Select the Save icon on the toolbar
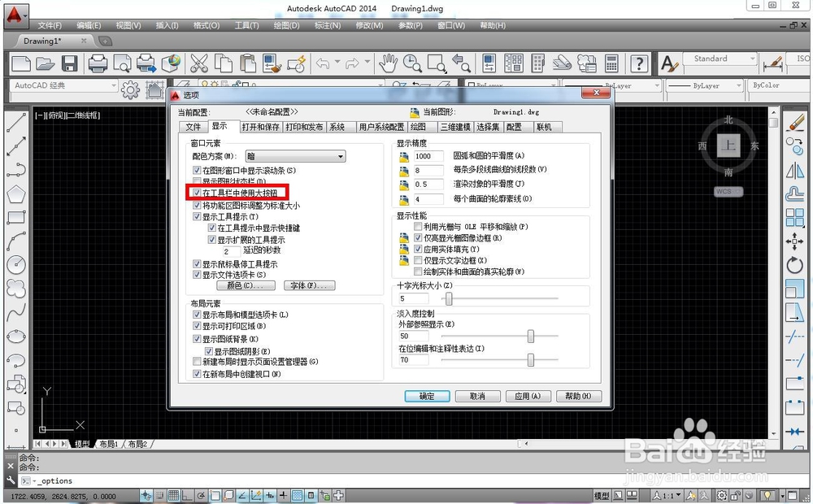813x504 pixels. [69, 63]
